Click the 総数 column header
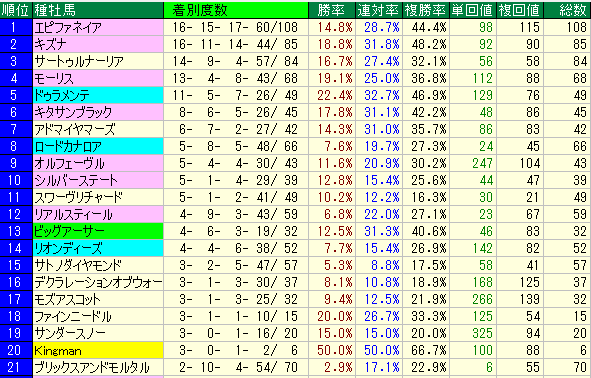591x378 pixels. click(x=567, y=10)
